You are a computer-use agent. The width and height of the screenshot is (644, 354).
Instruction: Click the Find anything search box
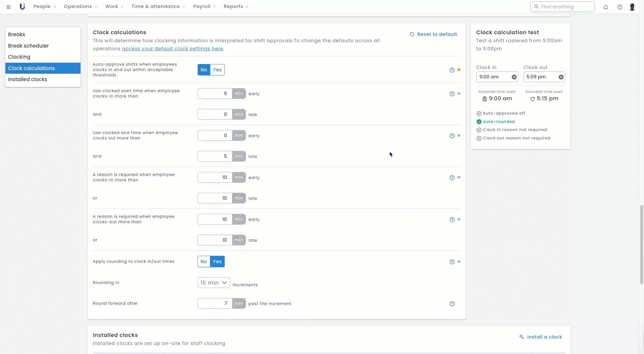point(562,7)
